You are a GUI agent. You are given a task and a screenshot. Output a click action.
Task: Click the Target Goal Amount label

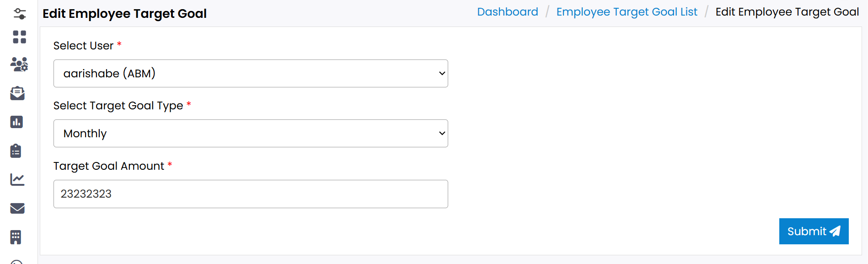pos(108,166)
